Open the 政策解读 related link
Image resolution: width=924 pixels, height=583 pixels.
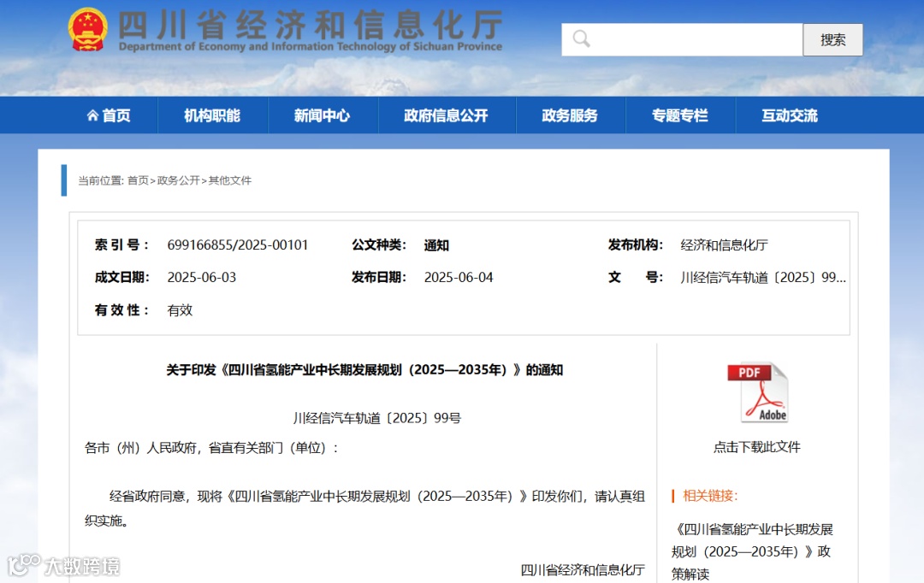(753, 551)
